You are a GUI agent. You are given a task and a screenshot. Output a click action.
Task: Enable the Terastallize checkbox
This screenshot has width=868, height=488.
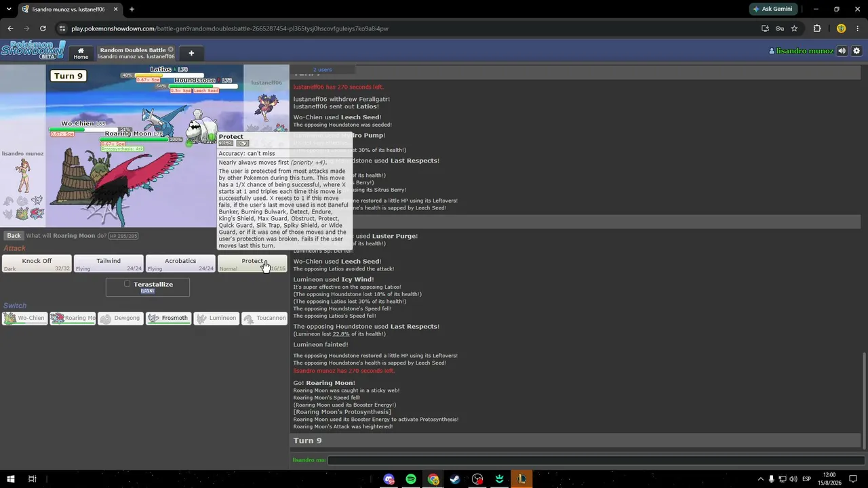(127, 284)
